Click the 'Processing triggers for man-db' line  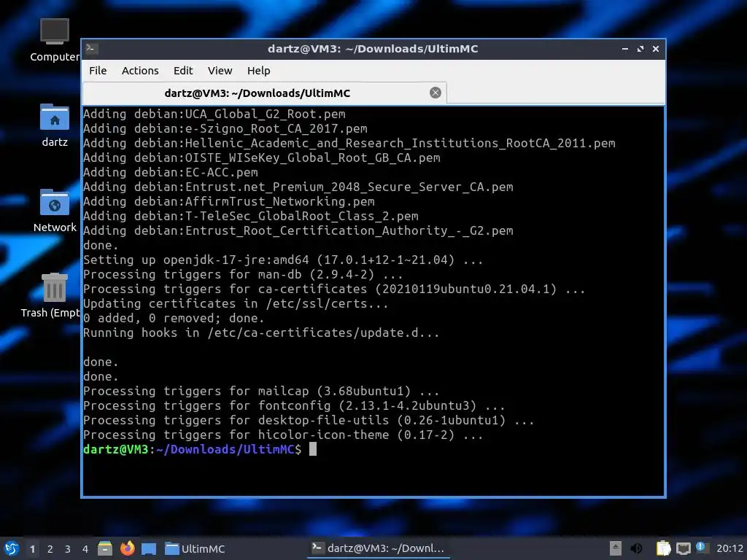pos(243,275)
